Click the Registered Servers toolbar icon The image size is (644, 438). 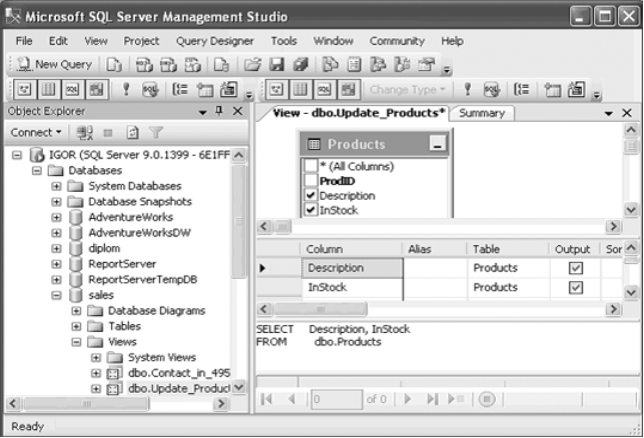point(331,65)
